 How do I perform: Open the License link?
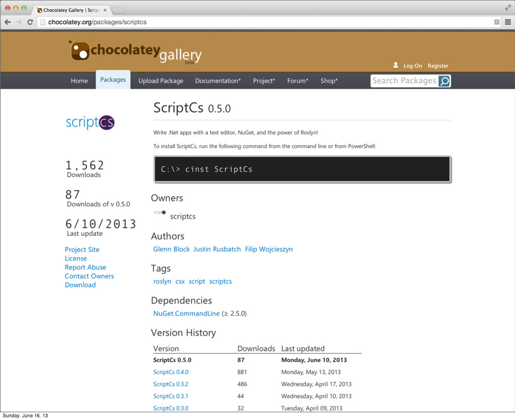coord(76,259)
